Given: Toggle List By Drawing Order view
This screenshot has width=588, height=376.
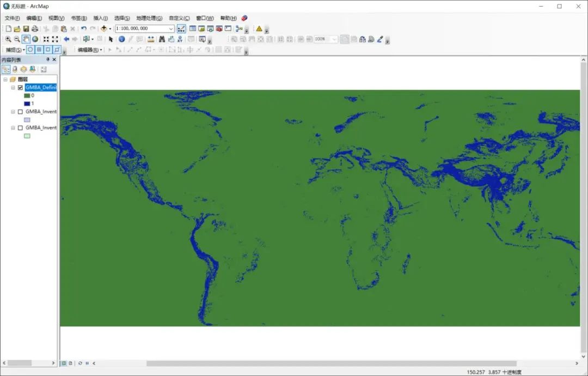Looking at the screenshot, I should (x=5, y=69).
